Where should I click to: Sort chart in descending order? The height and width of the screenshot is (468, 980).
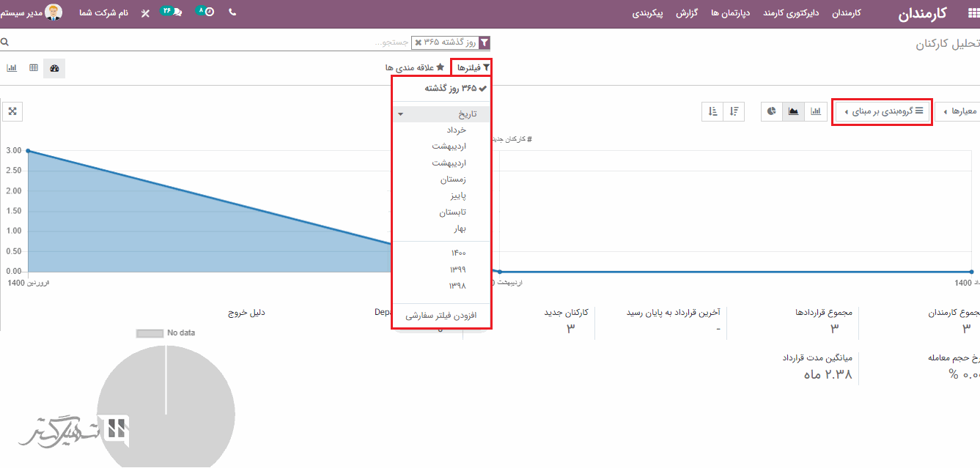[734, 111]
